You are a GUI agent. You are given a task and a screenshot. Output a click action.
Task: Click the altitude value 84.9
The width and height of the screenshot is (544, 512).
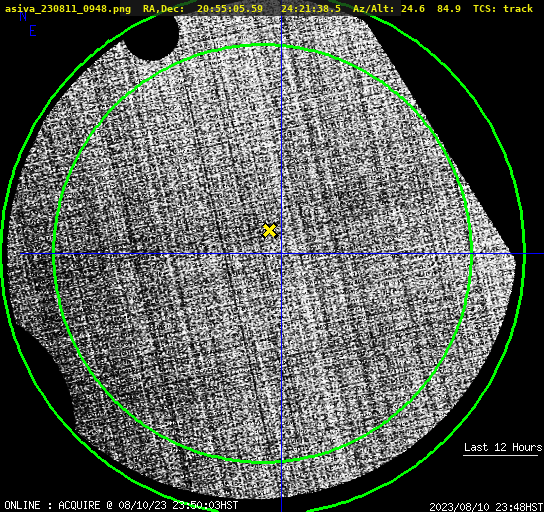tap(449, 9)
